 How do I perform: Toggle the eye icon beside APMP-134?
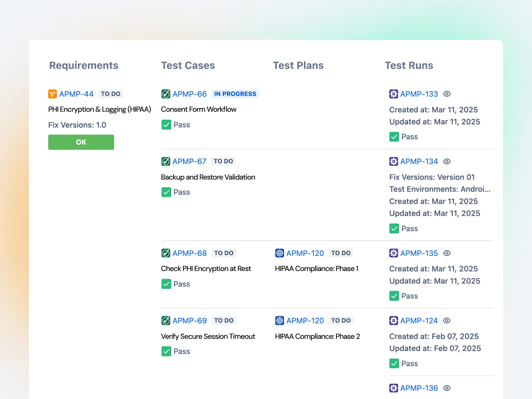[x=447, y=161]
